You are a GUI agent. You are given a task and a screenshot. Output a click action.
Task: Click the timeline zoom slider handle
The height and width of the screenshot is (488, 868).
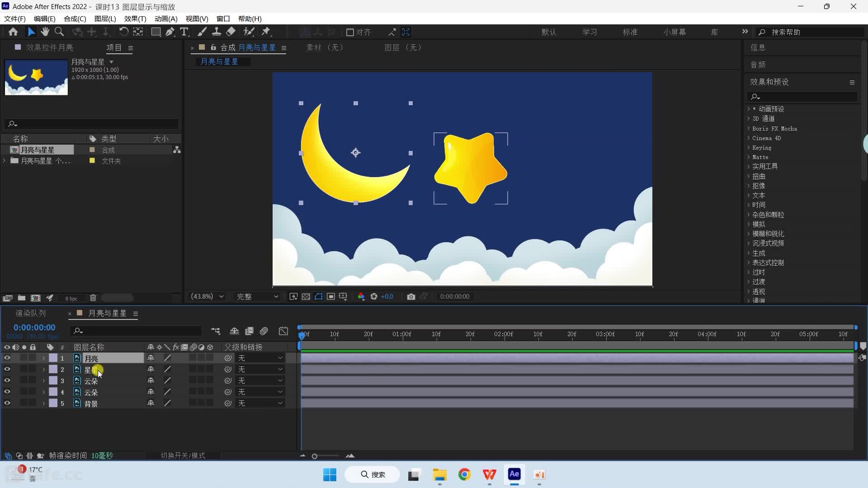click(x=315, y=456)
